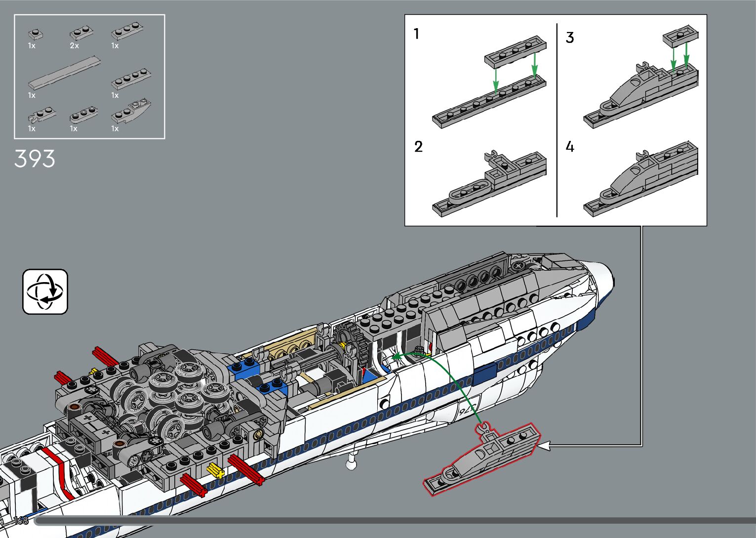
Task: Click page number 168
Action: pyautogui.click(x=21, y=521)
